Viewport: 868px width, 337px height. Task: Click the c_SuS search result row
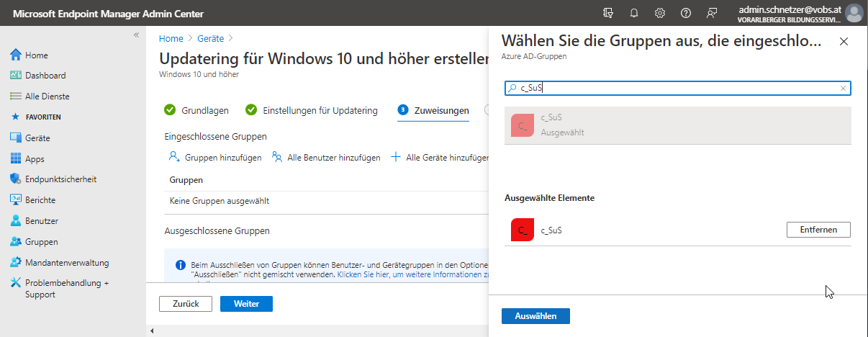678,125
